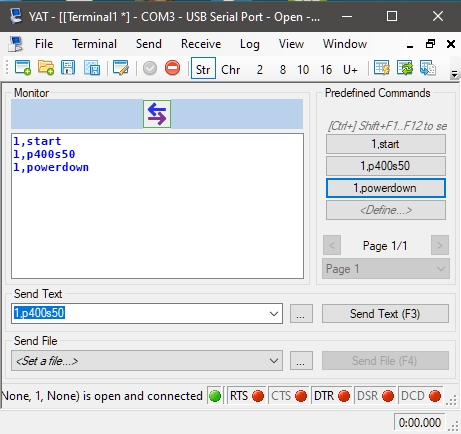Select hexadecimal radix 16 in toolbar
The image size is (461, 434).
pyautogui.click(x=326, y=69)
